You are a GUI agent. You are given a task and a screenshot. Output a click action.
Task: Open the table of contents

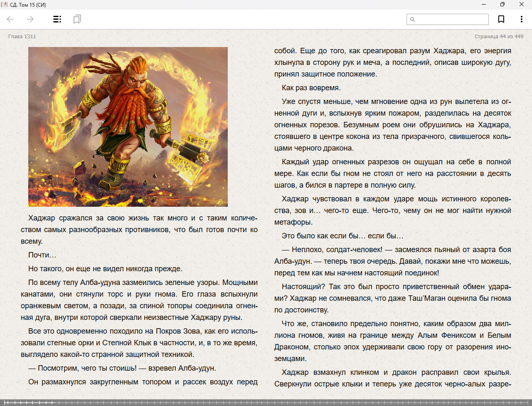point(57,19)
